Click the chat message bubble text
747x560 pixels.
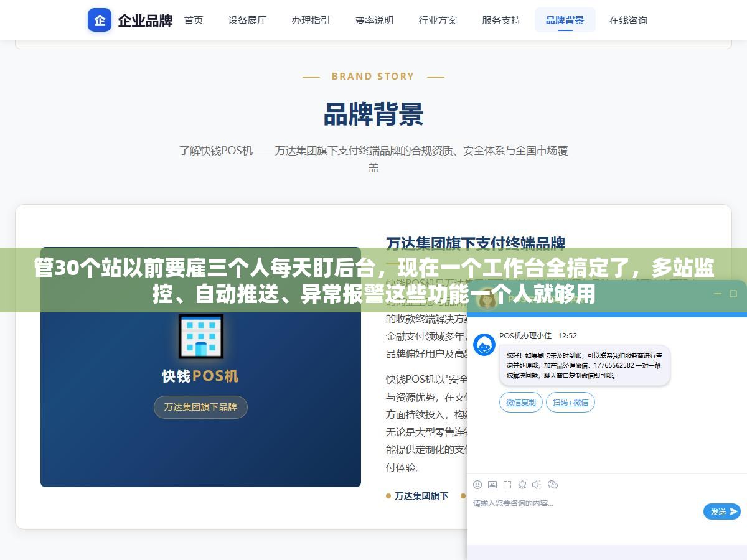[x=585, y=366]
